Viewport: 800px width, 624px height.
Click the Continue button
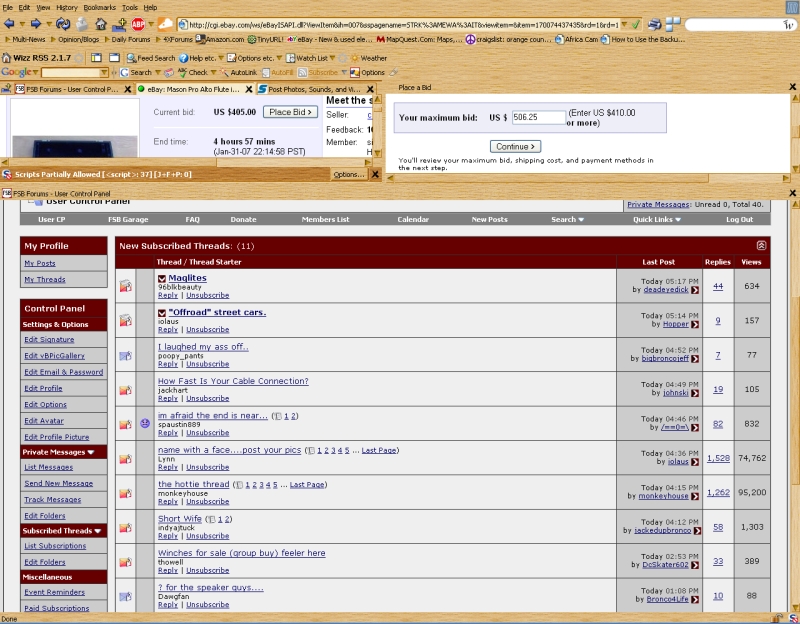(515, 146)
